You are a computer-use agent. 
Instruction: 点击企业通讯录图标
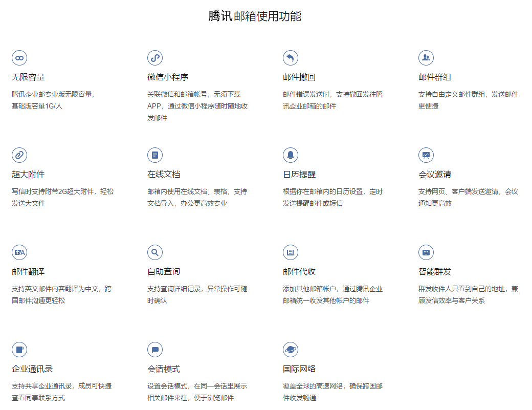(19, 350)
